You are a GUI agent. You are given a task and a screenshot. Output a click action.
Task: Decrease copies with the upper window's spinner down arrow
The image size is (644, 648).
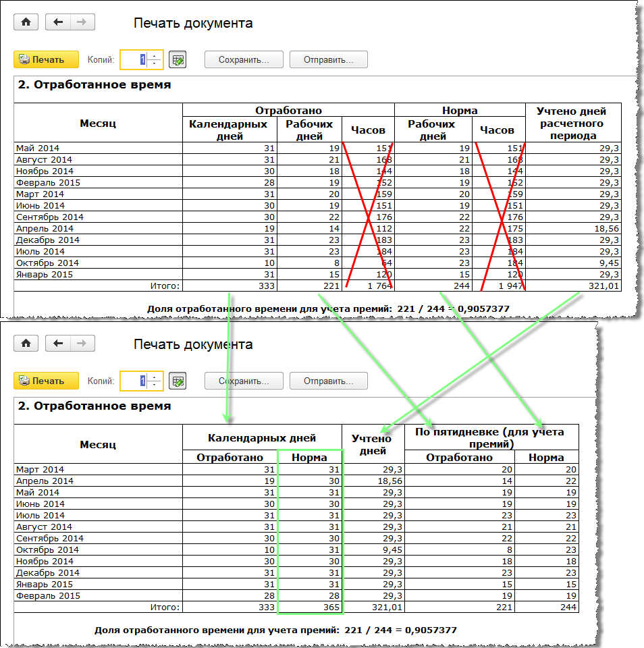tap(154, 64)
